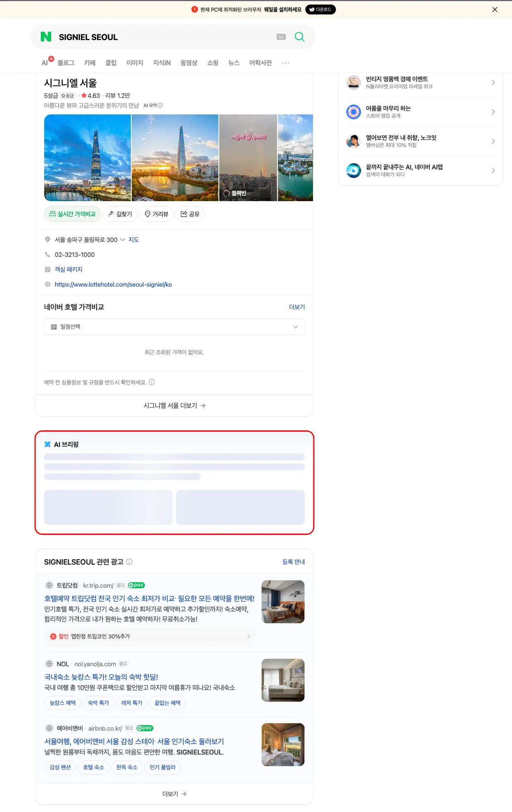Viewport: 512px width, 812px height.
Task: Expand the 여름을 마무리 하는 arrow
Action: (493, 112)
